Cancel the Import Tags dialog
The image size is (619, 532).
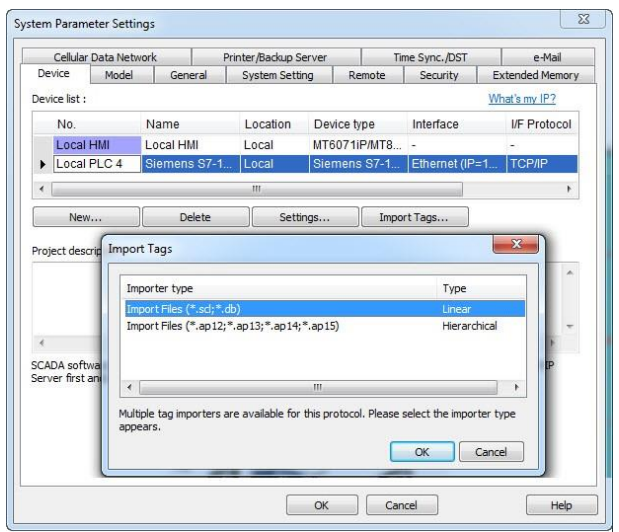pyautogui.click(x=490, y=452)
